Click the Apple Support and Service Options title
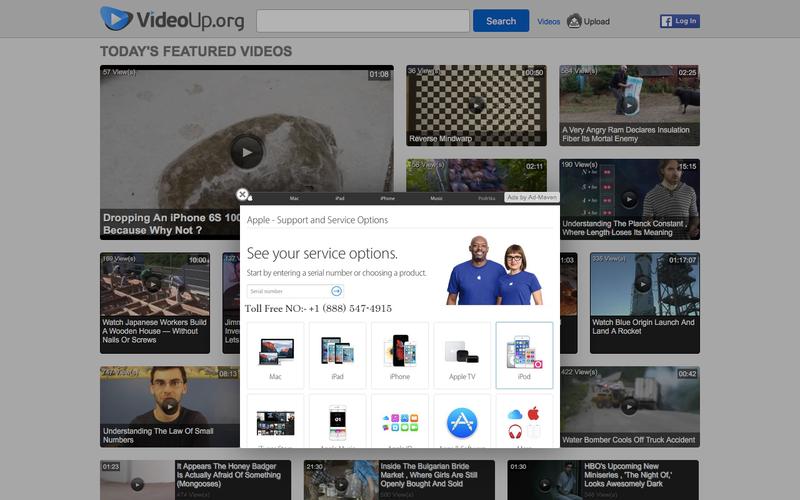Screen dimensions: 800x500 (x=317, y=220)
